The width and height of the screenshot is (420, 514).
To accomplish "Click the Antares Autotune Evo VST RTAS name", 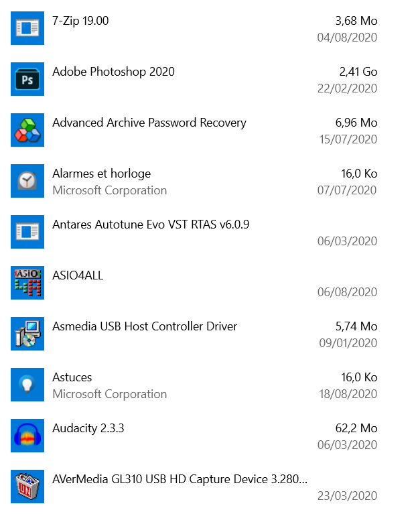I will [x=151, y=224].
